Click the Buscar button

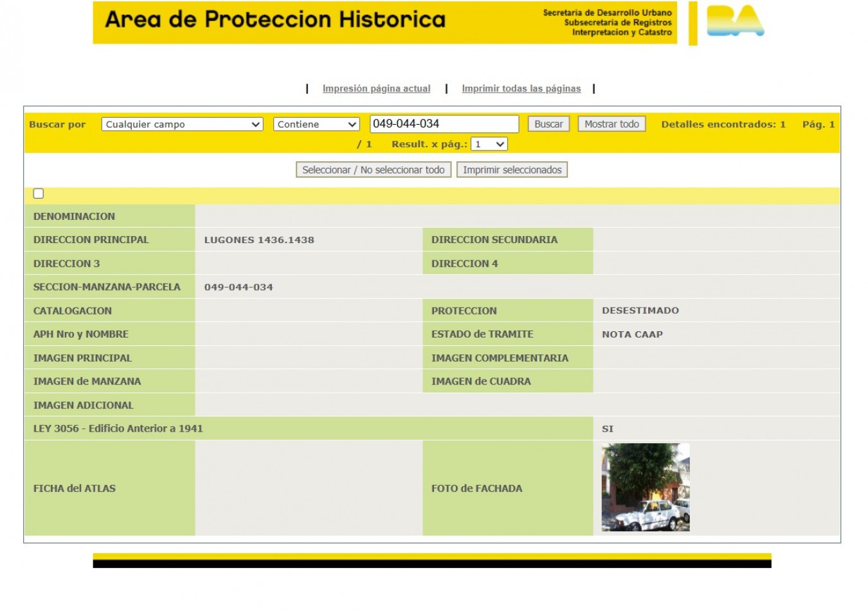(x=548, y=124)
